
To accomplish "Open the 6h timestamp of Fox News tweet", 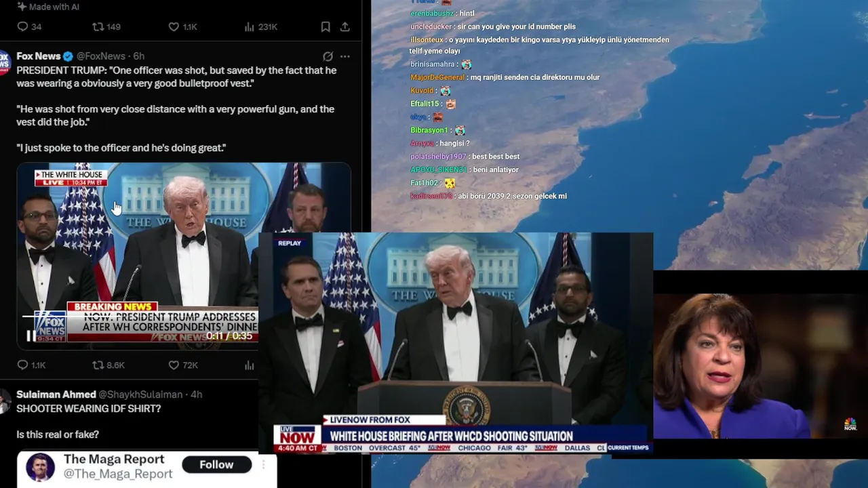I will (138, 56).
